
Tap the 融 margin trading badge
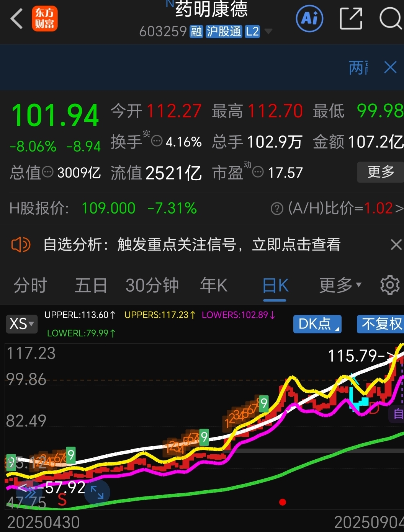coord(196,31)
